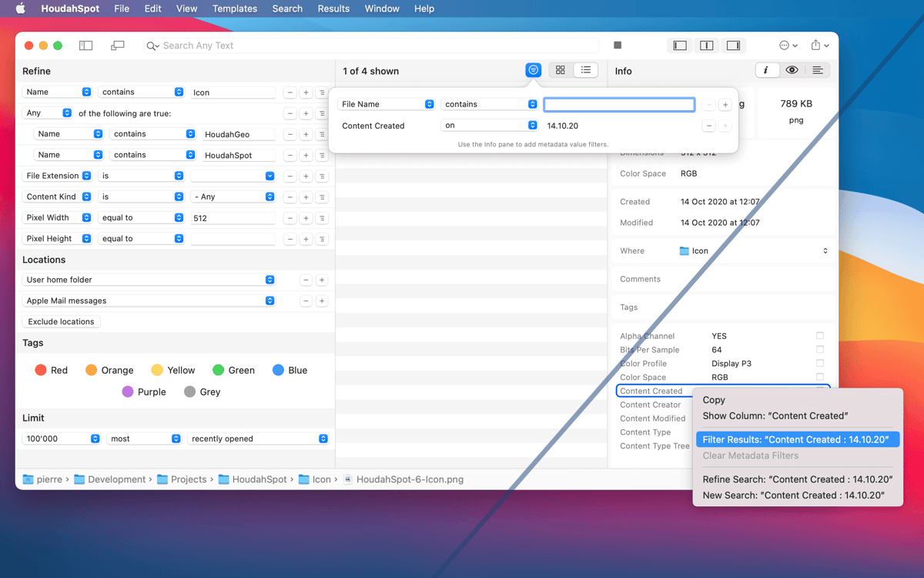Screen dimensions: 924x578
Task: Click the stop search button
Action: pos(618,45)
